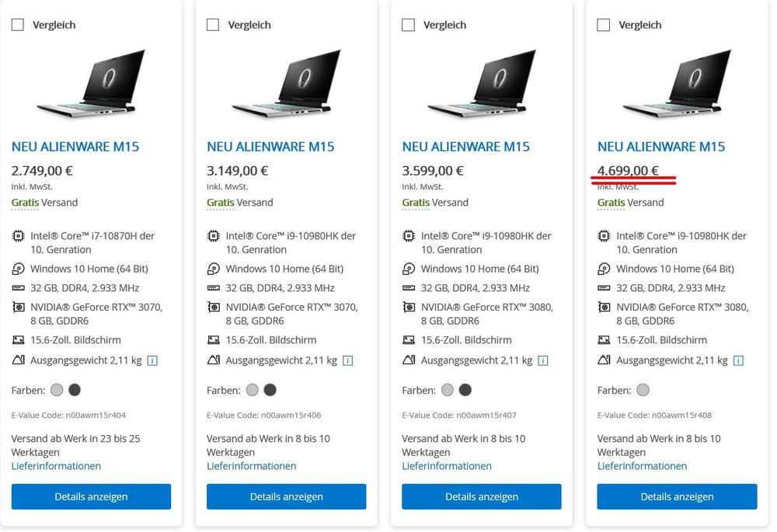Viewport: 777px width, 532px height.
Task: Click processor icon on the i7-10870H laptop
Action: [18, 236]
